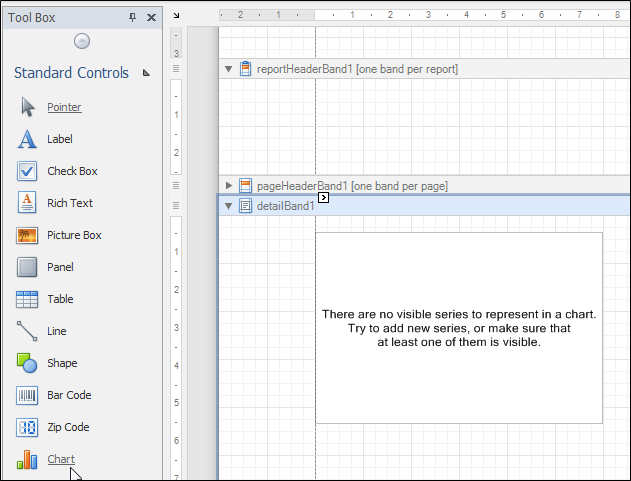Viewport: 631px width, 481px height.
Task: Click the detail band grip handle
Action: click(x=176, y=206)
